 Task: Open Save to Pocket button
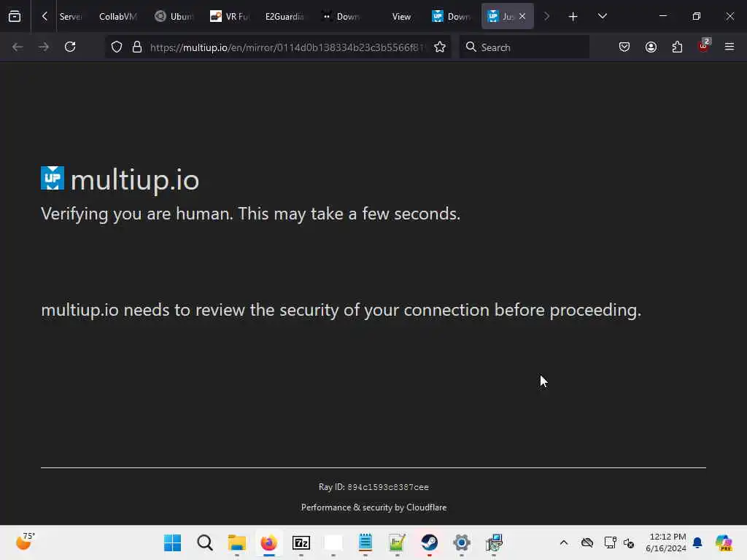(624, 47)
